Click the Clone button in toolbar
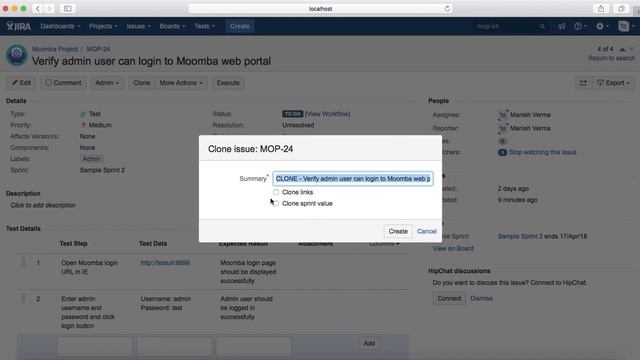Viewport: 640px width, 360px height. (142, 83)
